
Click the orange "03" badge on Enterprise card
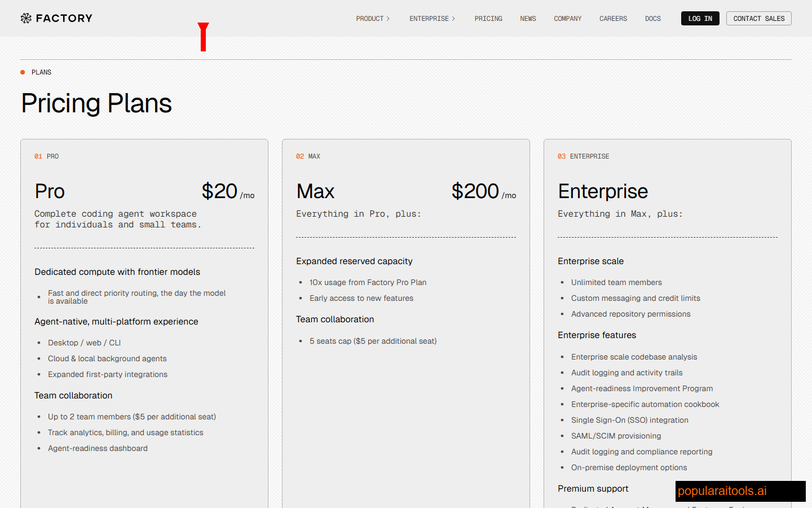pyautogui.click(x=562, y=156)
